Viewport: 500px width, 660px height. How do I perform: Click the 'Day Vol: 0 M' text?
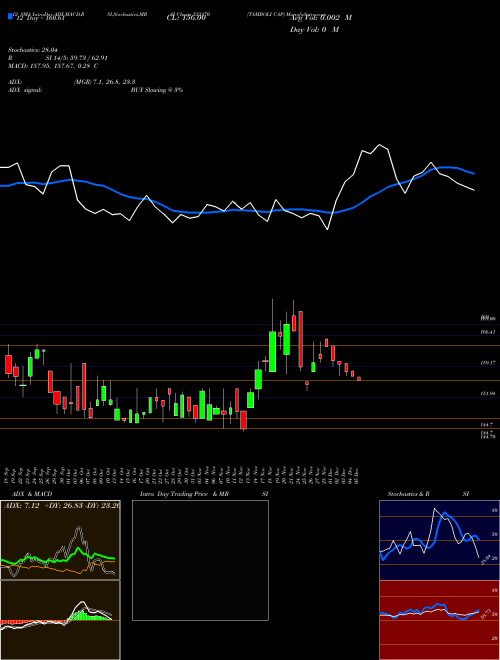314,30
